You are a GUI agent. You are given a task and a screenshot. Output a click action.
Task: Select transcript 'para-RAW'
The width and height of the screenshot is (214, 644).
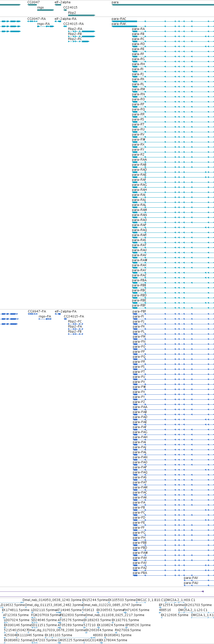140,260
